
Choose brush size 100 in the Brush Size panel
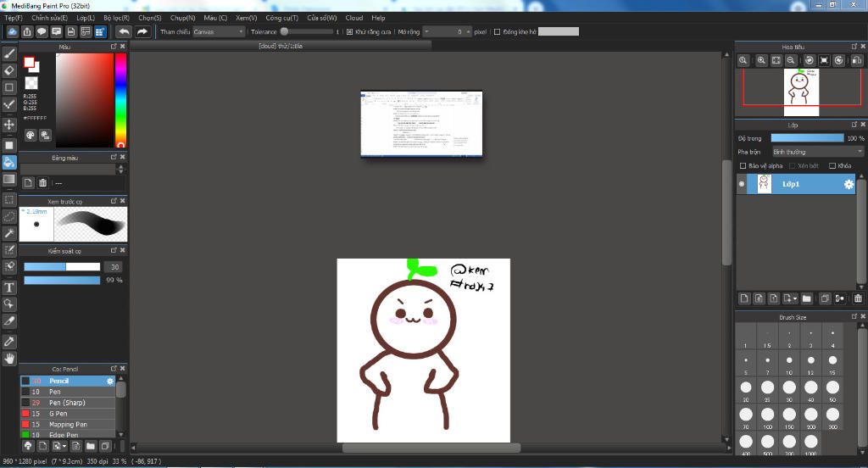point(768,417)
